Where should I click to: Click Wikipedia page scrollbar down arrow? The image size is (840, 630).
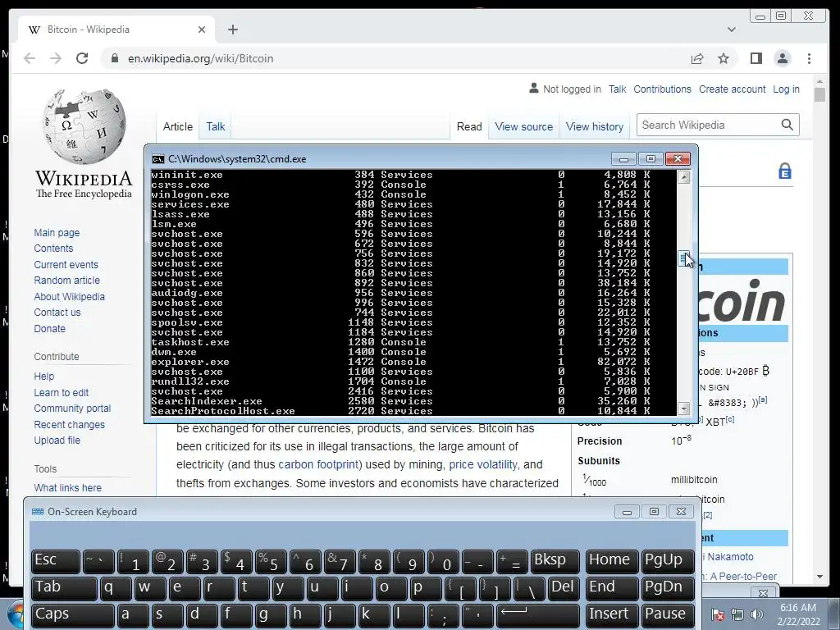click(819, 577)
